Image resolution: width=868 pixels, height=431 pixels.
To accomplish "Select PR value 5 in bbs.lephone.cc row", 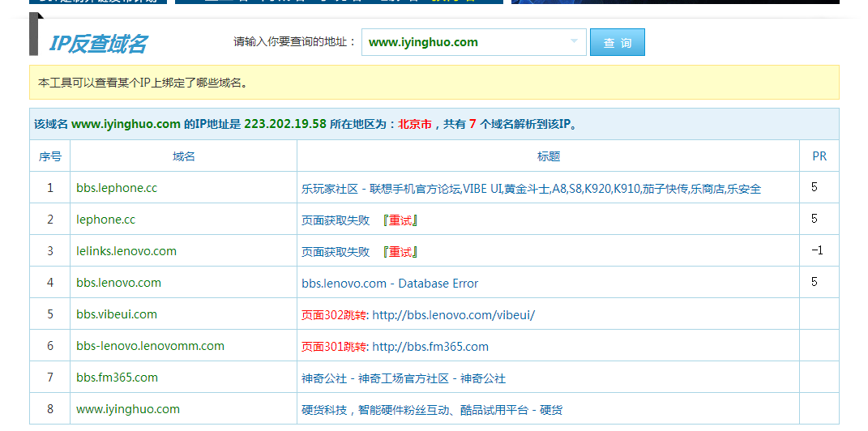I will click(x=815, y=187).
